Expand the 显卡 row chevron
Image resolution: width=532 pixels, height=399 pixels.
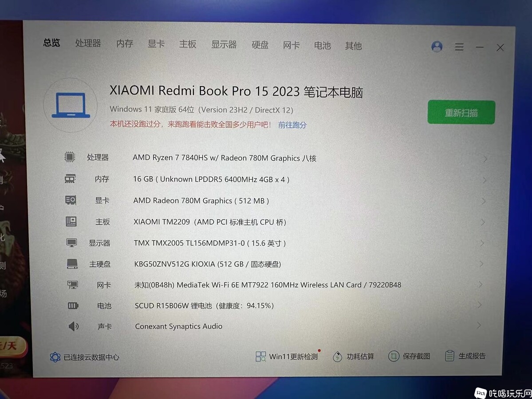click(x=484, y=201)
